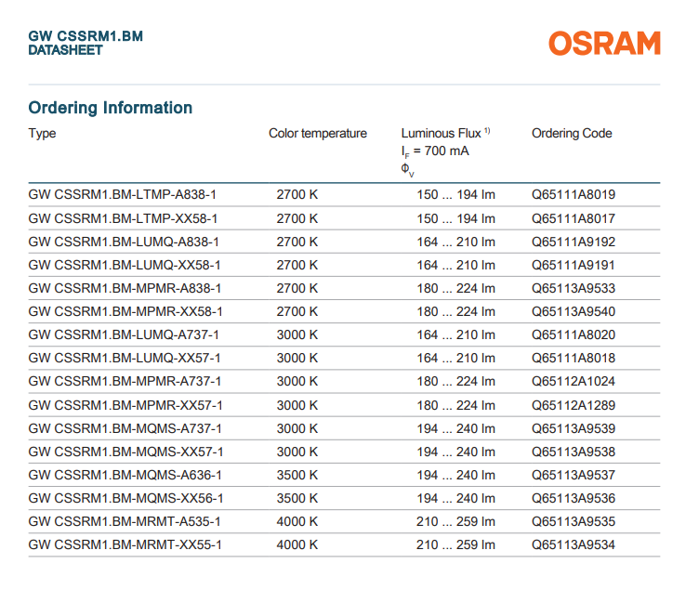Select type GW CSSRM1.BM-MQMS-XX57-1

pos(125,452)
